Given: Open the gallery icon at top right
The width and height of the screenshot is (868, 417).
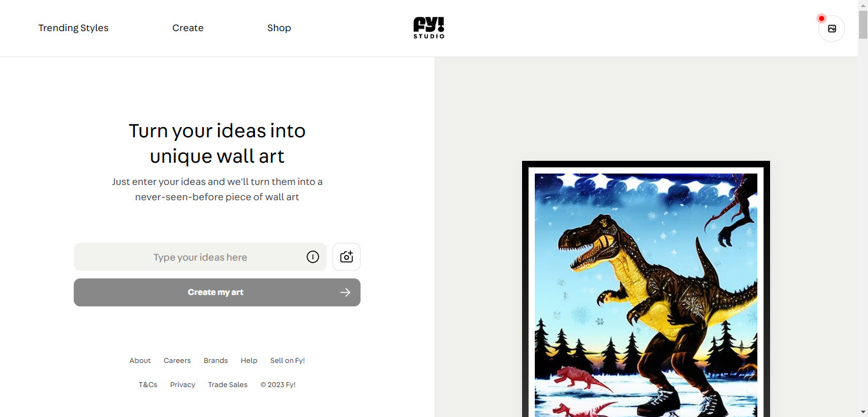Looking at the screenshot, I should coord(832,29).
